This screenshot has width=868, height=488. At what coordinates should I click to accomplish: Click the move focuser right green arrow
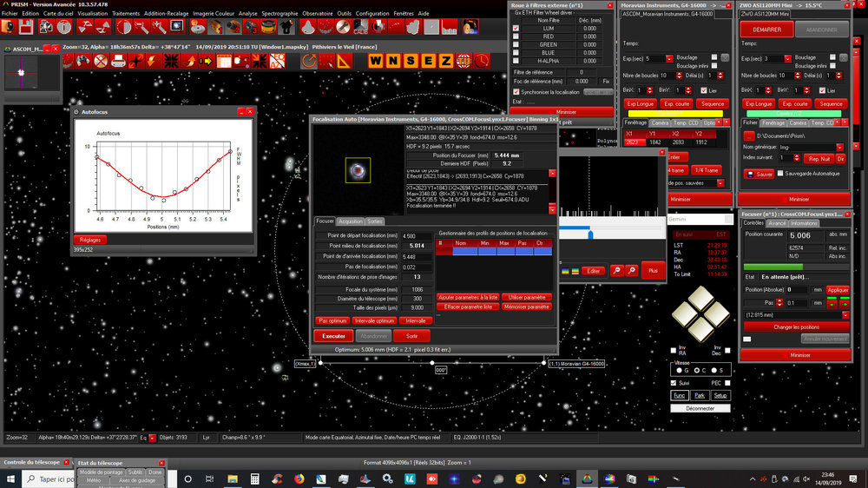tap(845, 303)
